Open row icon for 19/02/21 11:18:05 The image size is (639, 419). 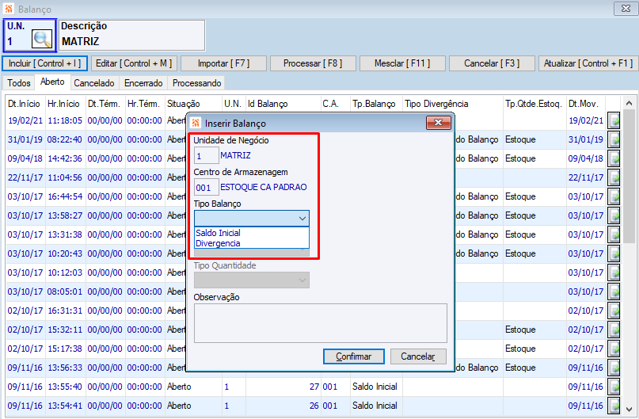point(613,121)
